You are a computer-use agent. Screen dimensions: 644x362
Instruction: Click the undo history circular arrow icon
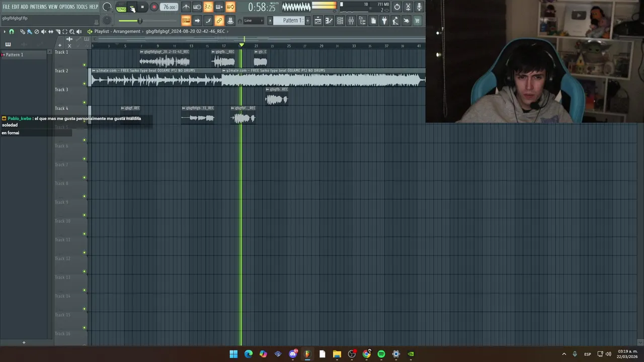click(x=397, y=7)
